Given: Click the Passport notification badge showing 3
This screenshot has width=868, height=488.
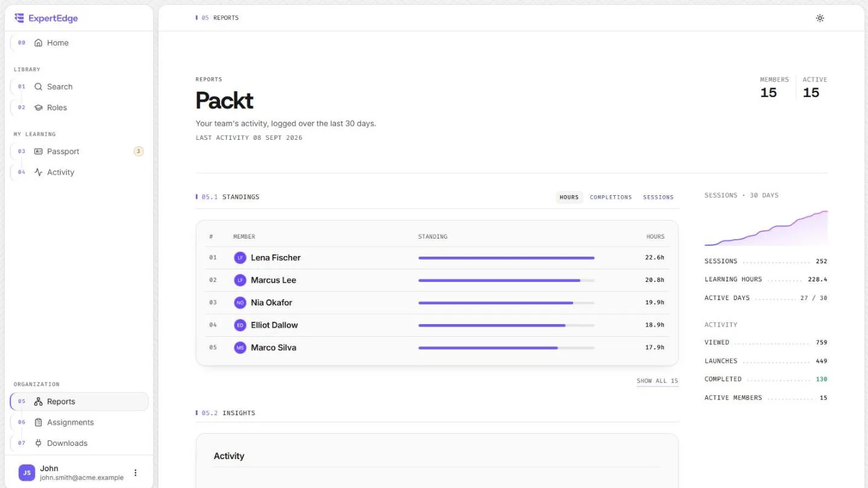Looking at the screenshot, I should (139, 151).
